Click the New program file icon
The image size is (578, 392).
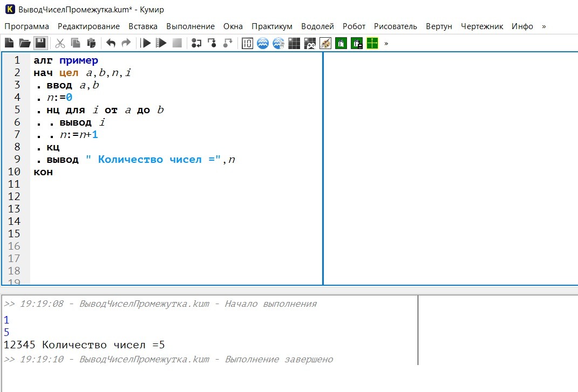point(9,43)
